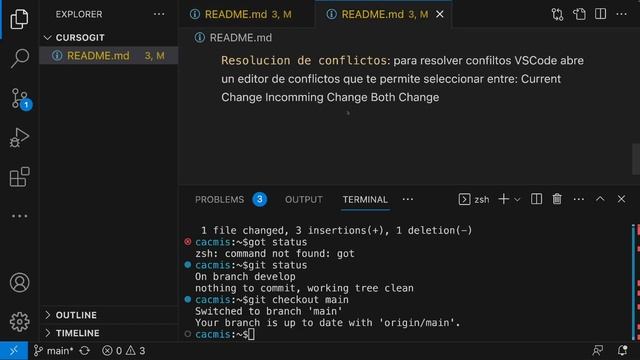640x360 pixels.
Task: Open the Extensions view
Action: [x=19, y=177]
